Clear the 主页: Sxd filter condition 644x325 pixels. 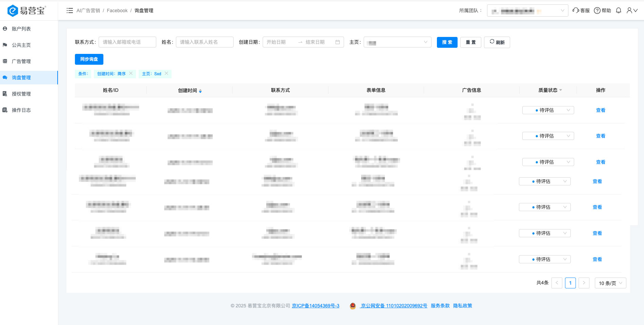[166, 73]
